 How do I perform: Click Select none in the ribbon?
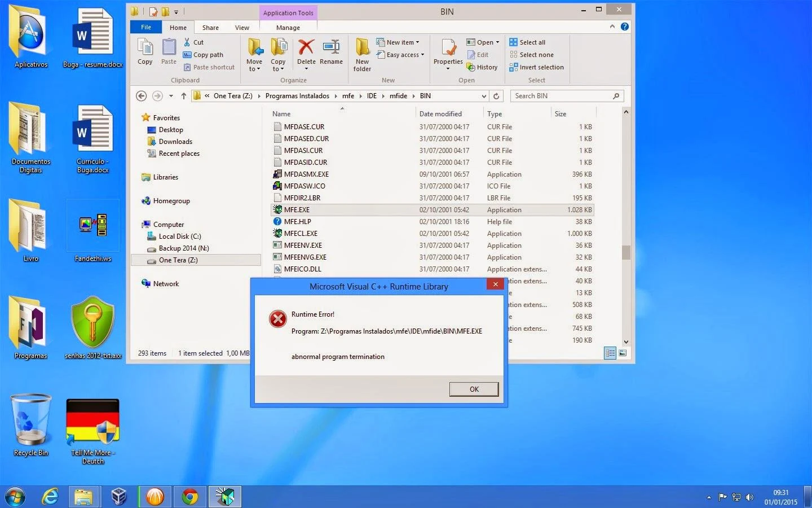coord(531,55)
